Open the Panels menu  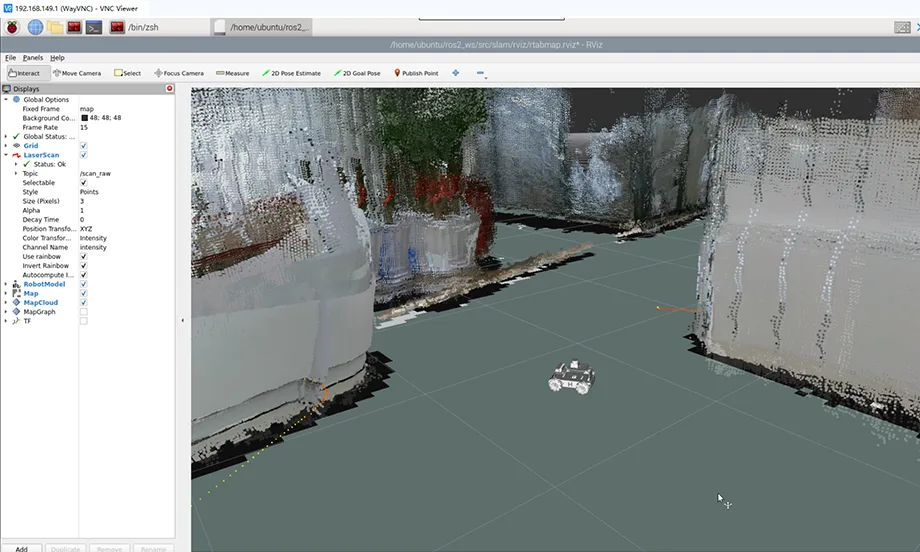33,57
